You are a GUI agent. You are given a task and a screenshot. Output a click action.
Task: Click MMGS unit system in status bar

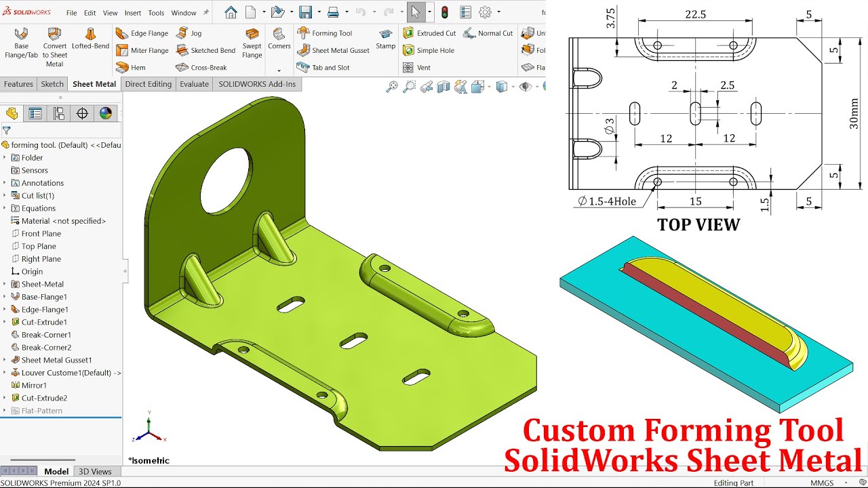point(822,483)
